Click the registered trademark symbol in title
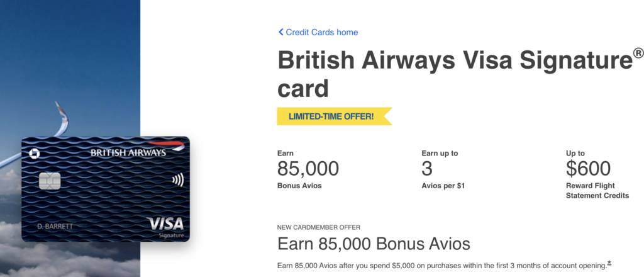Image resolution: width=644 pixels, height=277 pixels. pyautogui.click(x=638, y=54)
